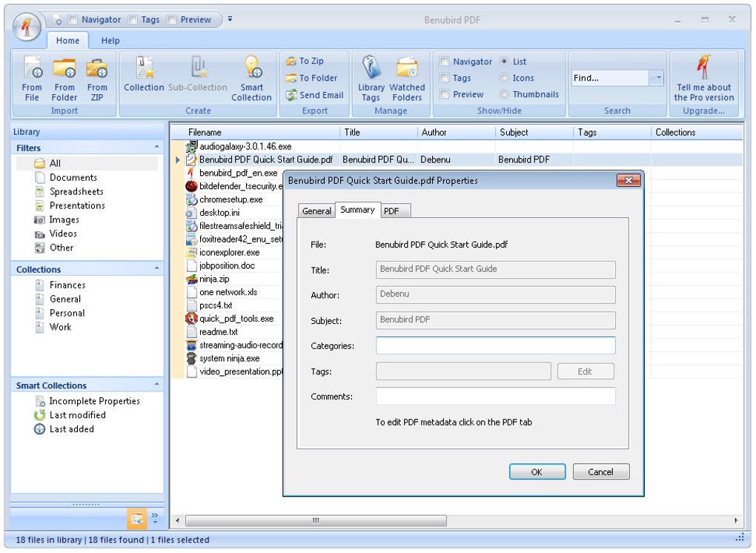The width and height of the screenshot is (756, 553).
Task: Filter library by Presentations
Action: point(70,206)
